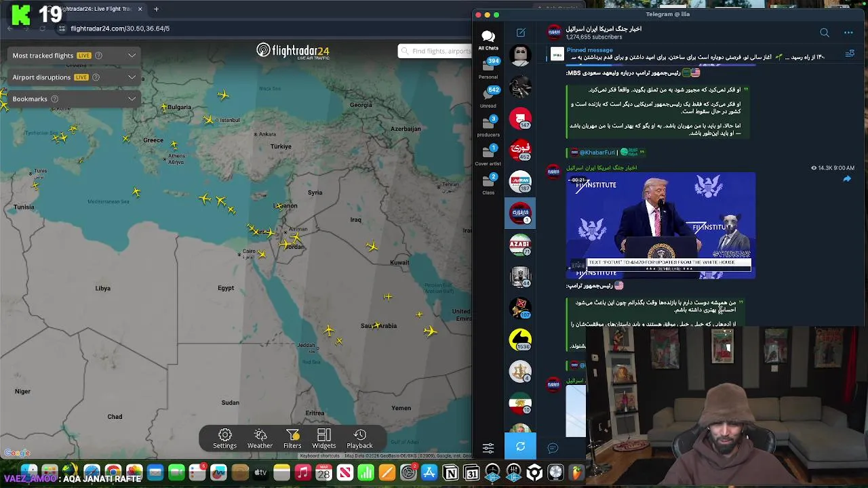Open the Filters funnel tool
Viewport: 868px width, 488px height.
tap(292, 439)
